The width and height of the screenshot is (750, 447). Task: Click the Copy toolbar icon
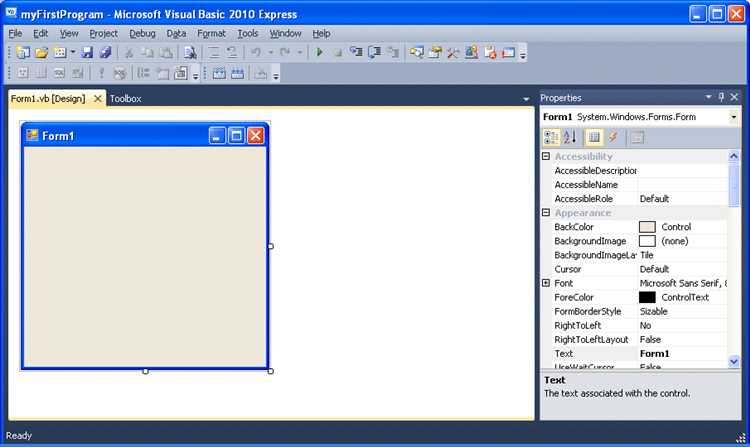coord(147,53)
